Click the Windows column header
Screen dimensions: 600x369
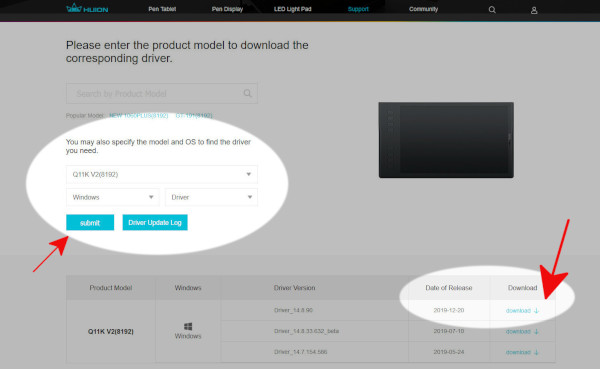coord(188,287)
